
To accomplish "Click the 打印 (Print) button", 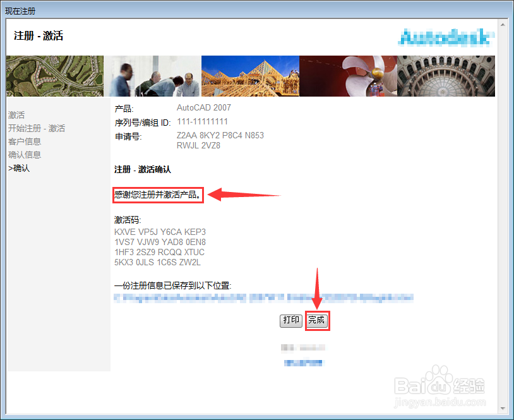I will click(291, 320).
